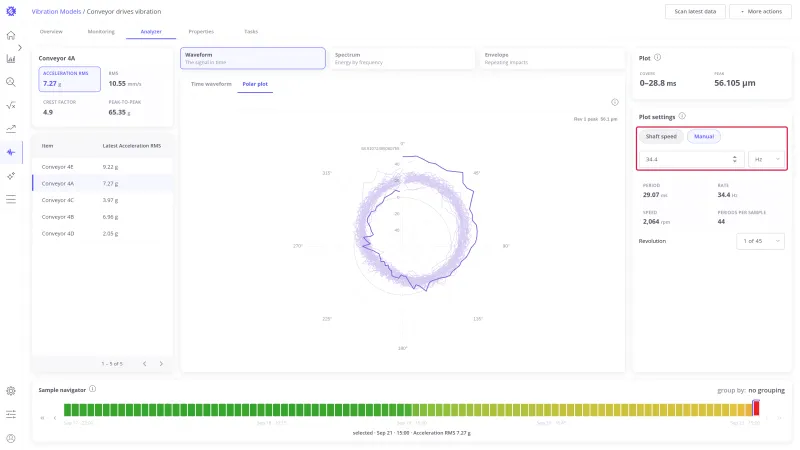Click the Plot settings info icon
Screen dimensions: 800x450
coord(682,116)
